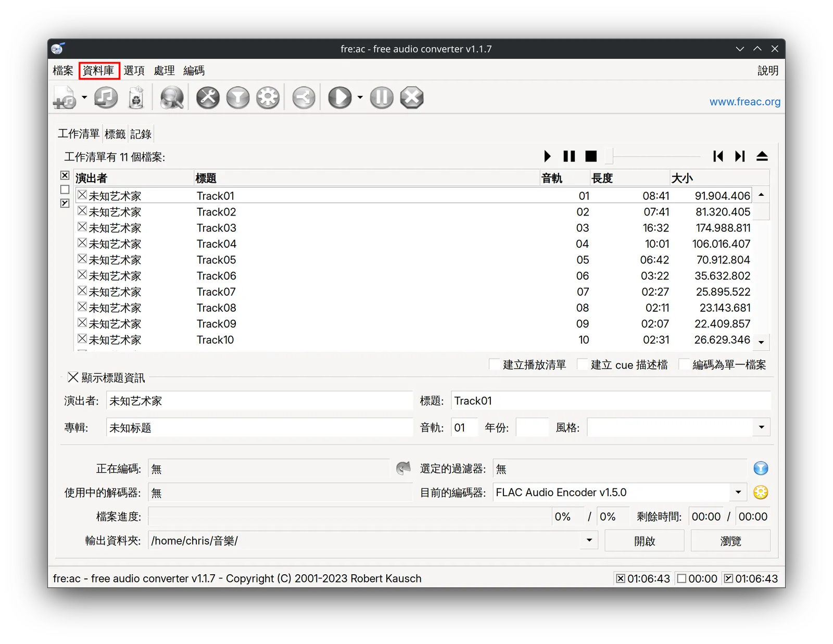Enable 編碼為單一檔案 checkbox

(x=684, y=364)
